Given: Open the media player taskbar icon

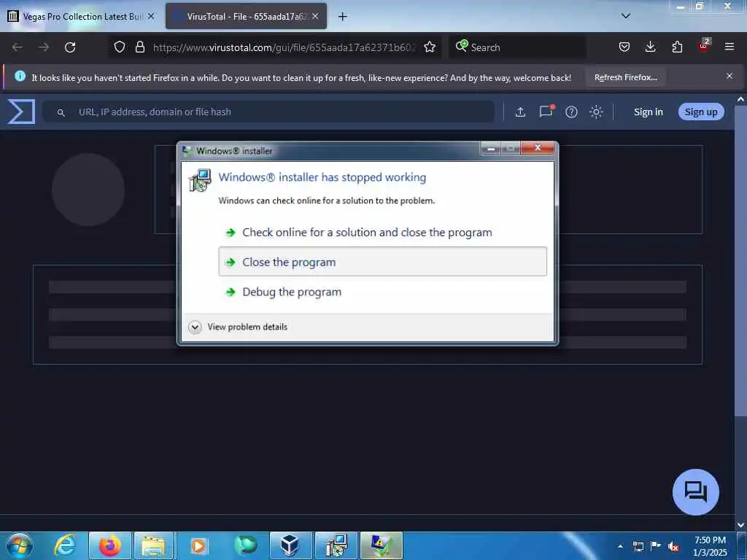Looking at the screenshot, I should (198, 545).
